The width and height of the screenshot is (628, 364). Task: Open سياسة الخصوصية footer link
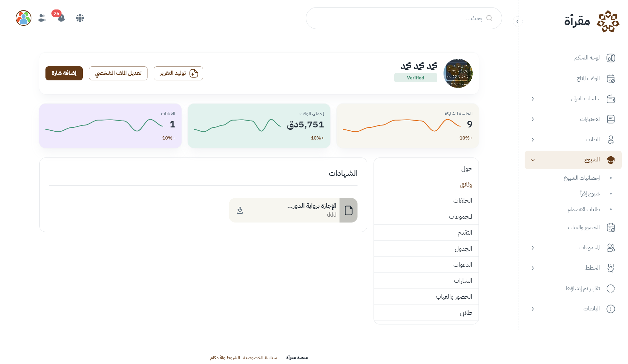click(x=260, y=358)
